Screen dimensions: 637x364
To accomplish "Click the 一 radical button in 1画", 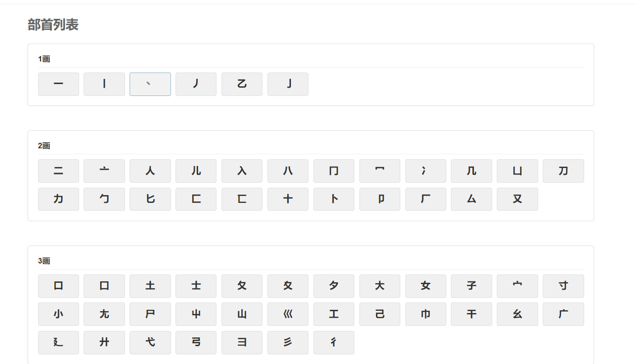I will [58, 84].
